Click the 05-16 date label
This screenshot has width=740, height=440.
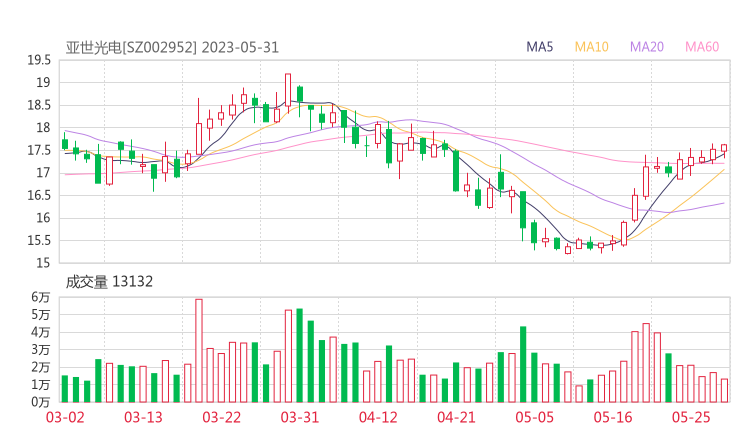click(x=613, y=417)
